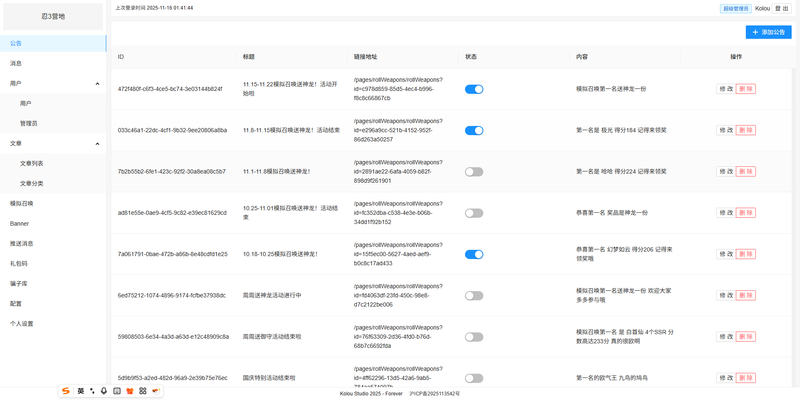Click 删除 for 国庆特别活动结束啦

[x=746, y=378]
